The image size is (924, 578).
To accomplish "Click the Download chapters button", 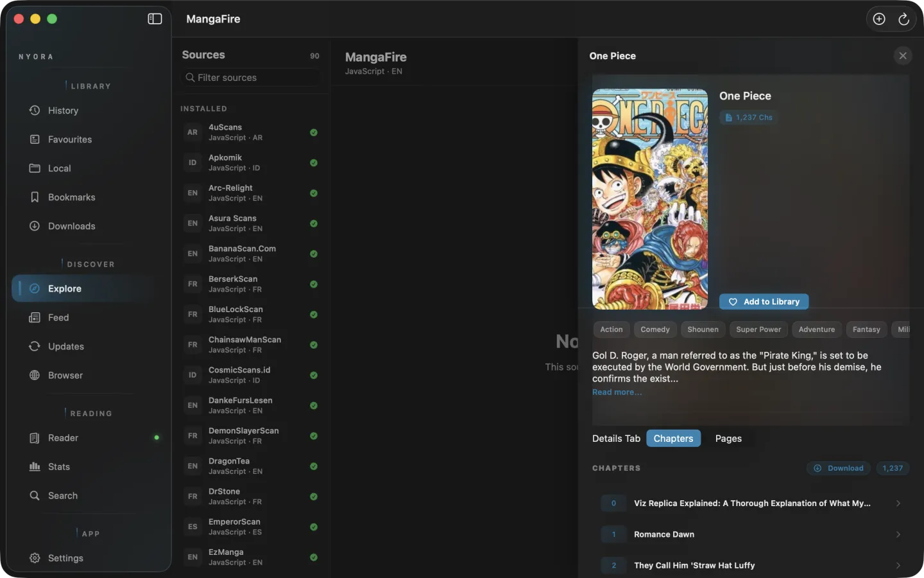I will coord(839,468).
